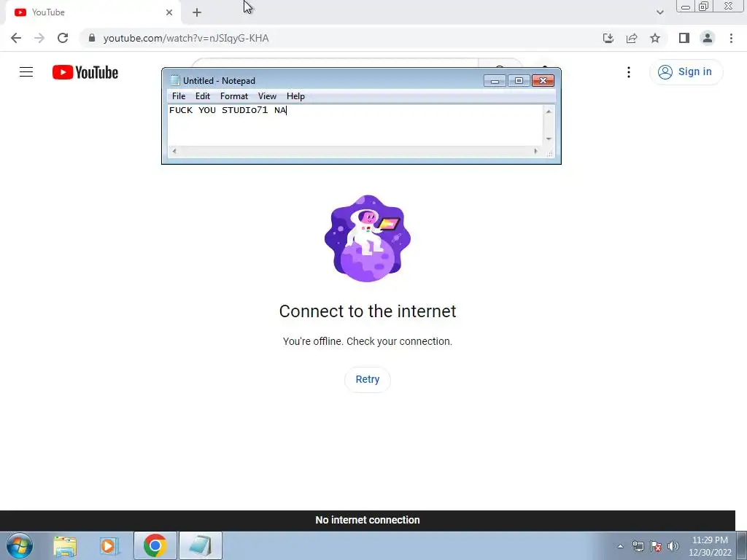Image resolution: width=747 pixels, height=560 pixels.
Task: Click the YouTube logo
Action: pyautogui.click(x=85, y=72)
